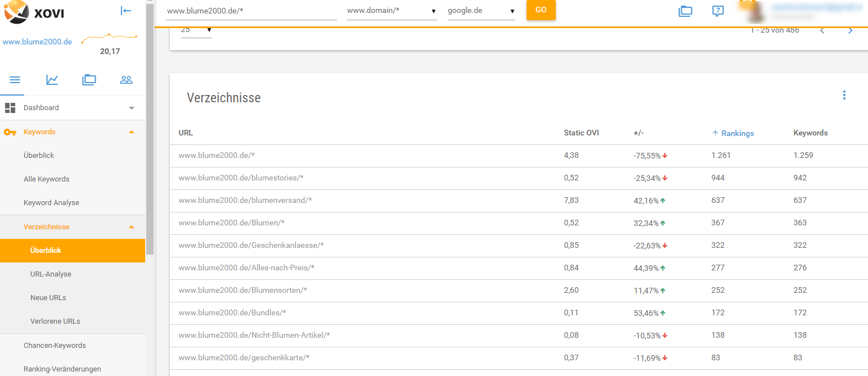868x376 pixels.
Task: Open Verlorene URLs
Action: (x=55, y=321)
